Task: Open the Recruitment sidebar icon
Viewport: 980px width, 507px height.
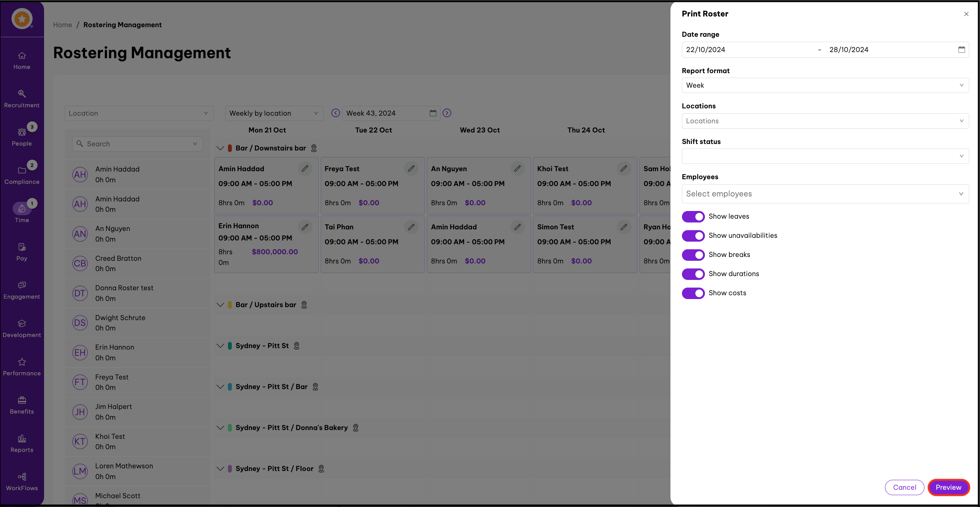Action: pyautogui.click(x=22, y=98)
